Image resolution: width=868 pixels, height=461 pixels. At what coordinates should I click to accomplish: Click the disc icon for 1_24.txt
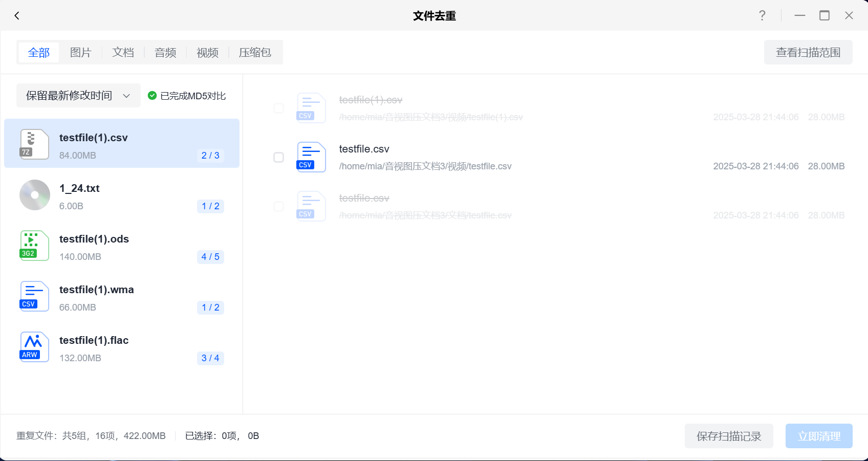click(x=34, y=195)
